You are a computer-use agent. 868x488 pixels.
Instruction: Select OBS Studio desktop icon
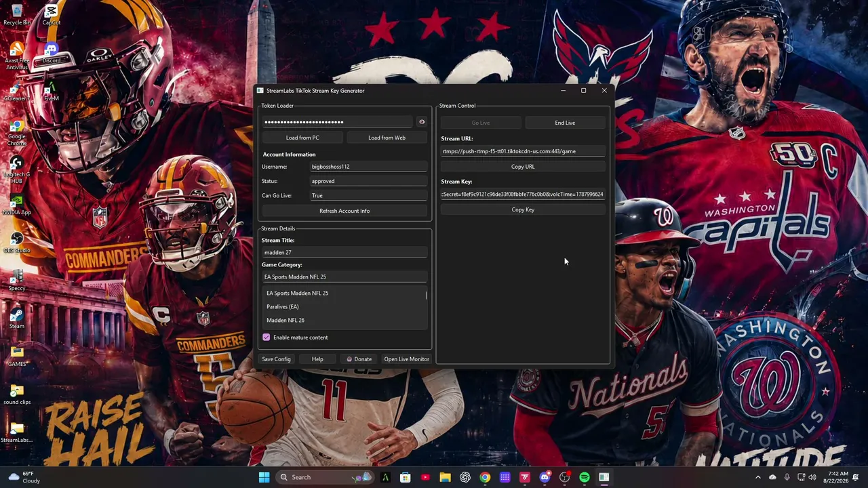coord(17,243)
